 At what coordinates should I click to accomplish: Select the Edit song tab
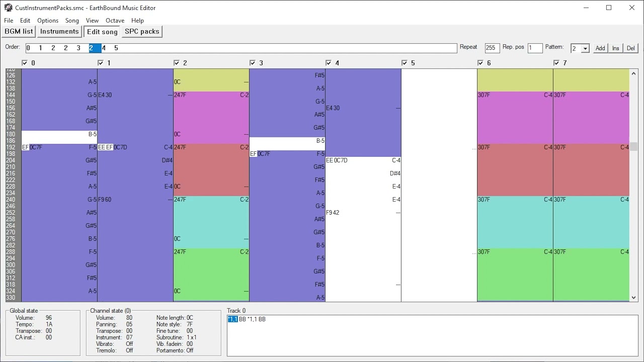(x=102, y=32)
